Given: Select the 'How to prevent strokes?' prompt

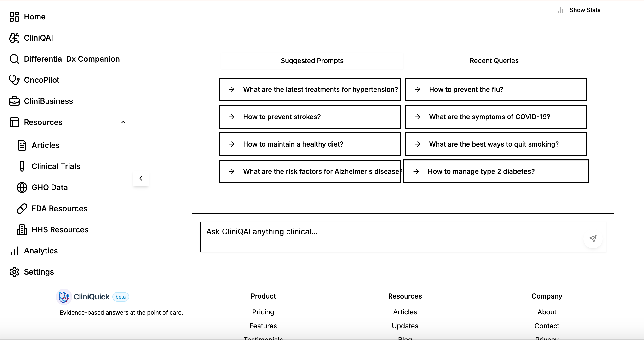Looking at the screenshot, I should click(310, 117).
